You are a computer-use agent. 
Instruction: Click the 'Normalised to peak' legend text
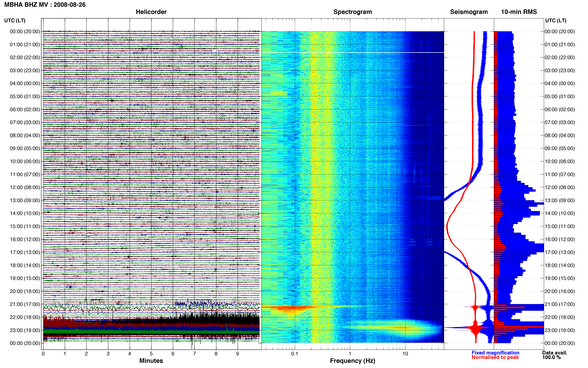(495, 357)
